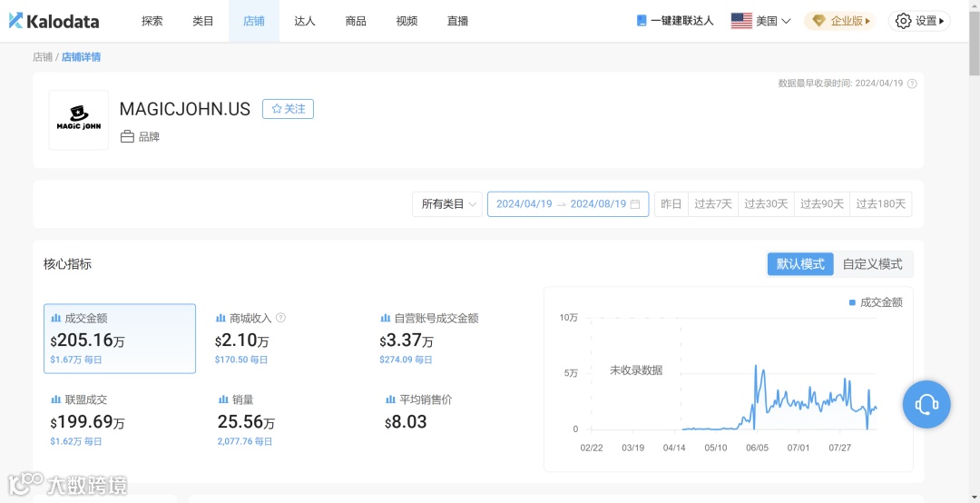The width and height of the screenshot is (980, 503).
Task: Open the 视频 menu
Action: tap(407, 21)
